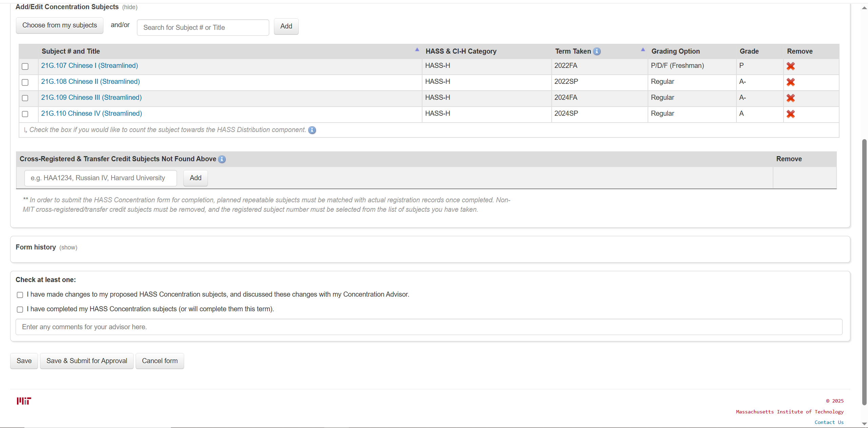The width and height of the screenshot is (868, 428).
Task: Sort table by Term Taken arrow
Action: click(x=643, y=50)
